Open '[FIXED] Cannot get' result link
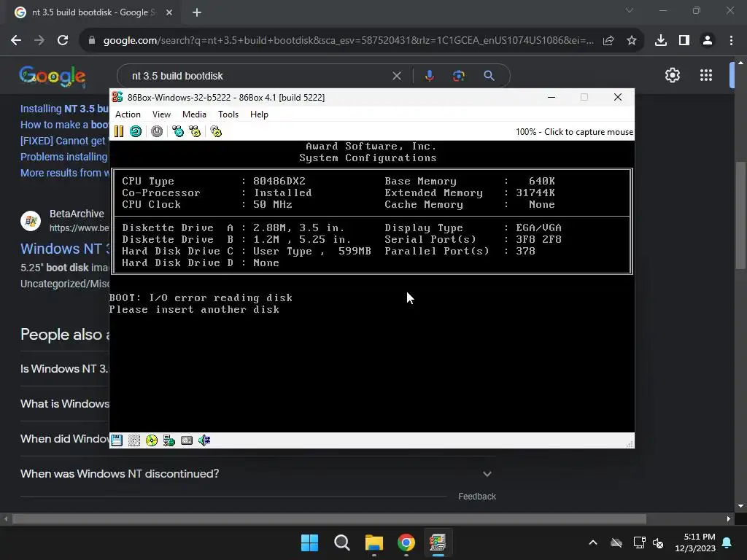The width and height of the screenshot is (747, 560). coord(63,141)
